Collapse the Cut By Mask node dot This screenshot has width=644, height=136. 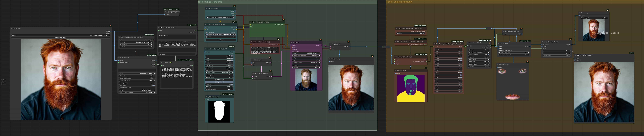(x=498, y=44)
